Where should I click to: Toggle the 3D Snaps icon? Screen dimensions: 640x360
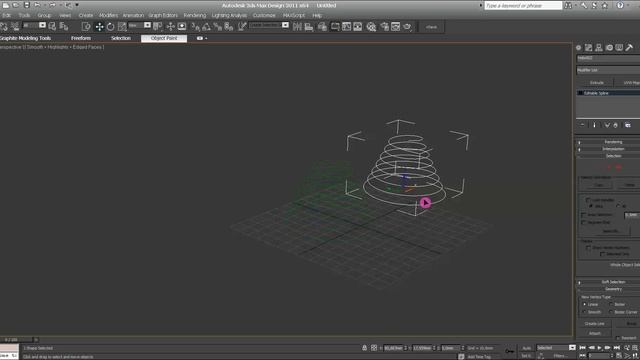(x=196, y=27)
